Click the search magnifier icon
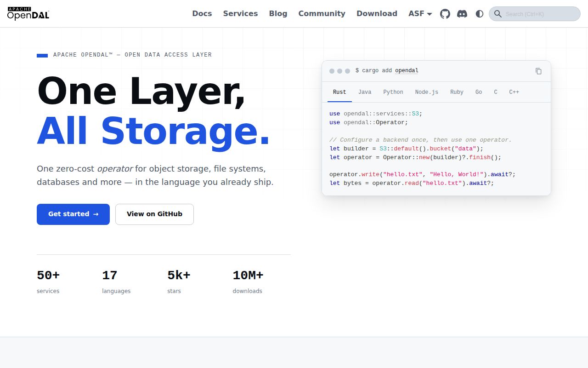The image size is (588, 368). [x=498, y=14]
